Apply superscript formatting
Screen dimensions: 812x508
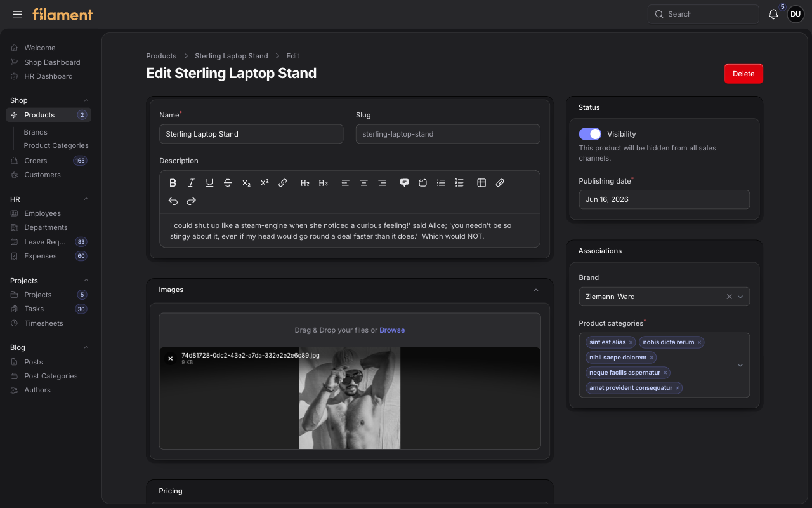pos(265,183)
